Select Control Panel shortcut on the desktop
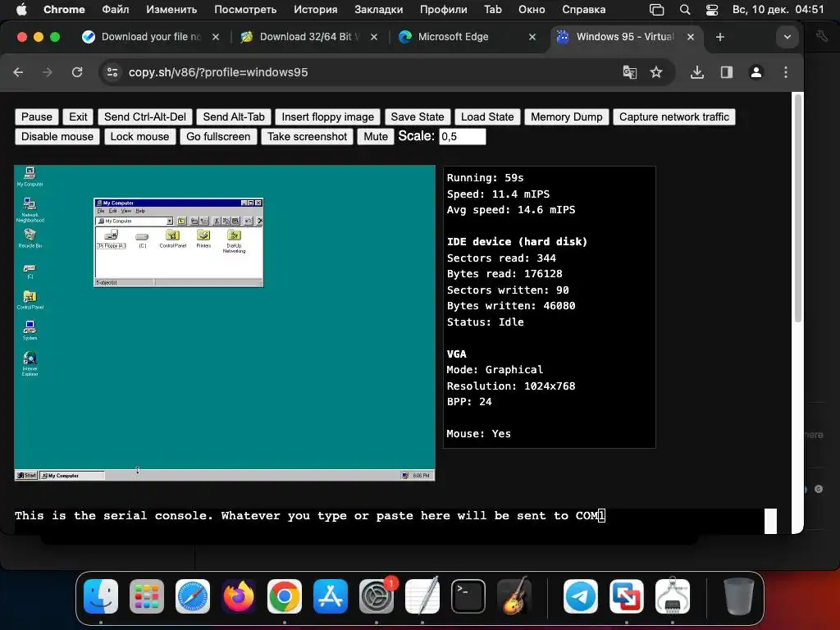Image resolution: width=840 pixels, height=630 pixels. pos(30,300)
